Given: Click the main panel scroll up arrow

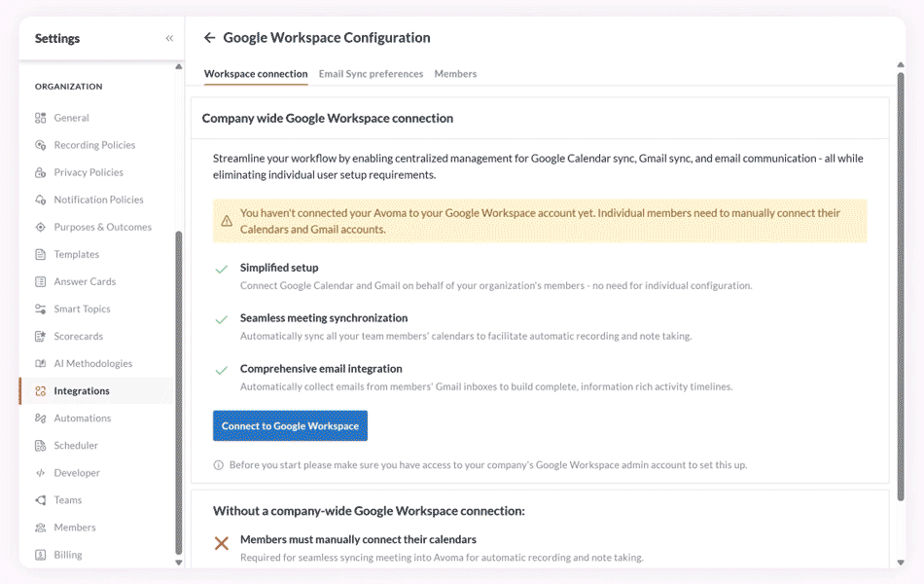Looking at the screenshot, I should pyautogui.click(x=901, y=65).
